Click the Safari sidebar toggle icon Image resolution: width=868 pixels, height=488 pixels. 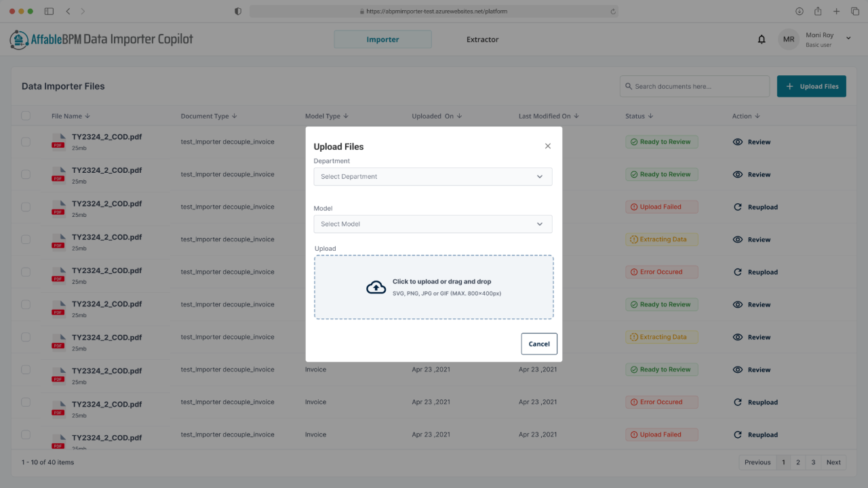tap(49, 12)
